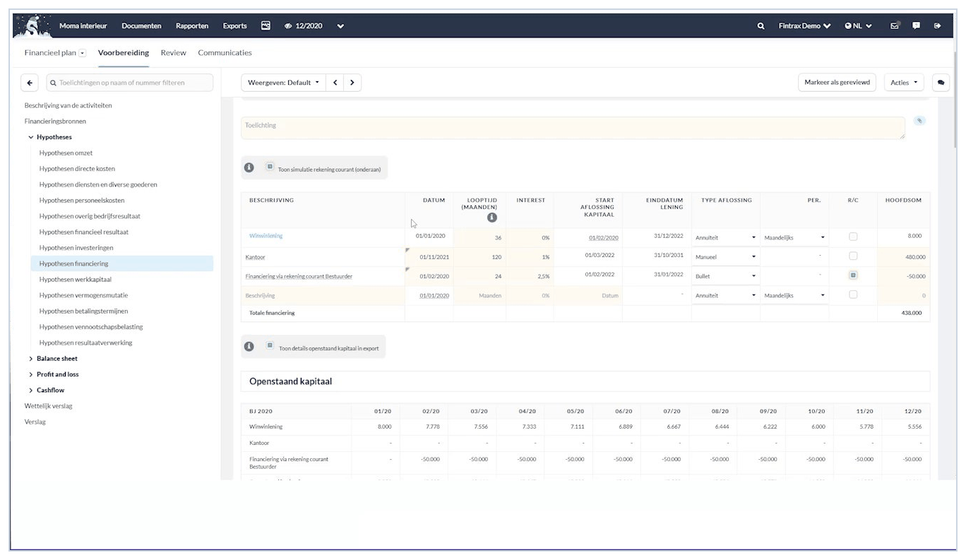
Task: Click the Markeer als gereviewd button
Action: pos(837,83)
